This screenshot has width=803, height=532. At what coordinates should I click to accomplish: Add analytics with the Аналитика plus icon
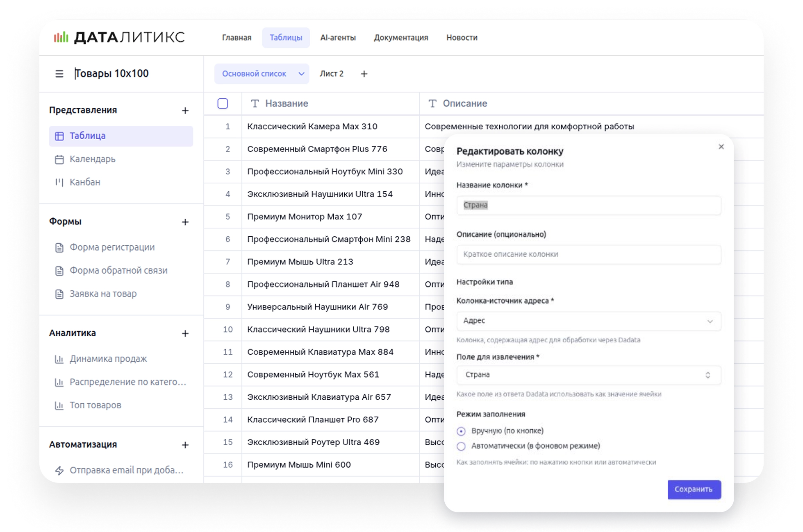[x=185, y=333]
